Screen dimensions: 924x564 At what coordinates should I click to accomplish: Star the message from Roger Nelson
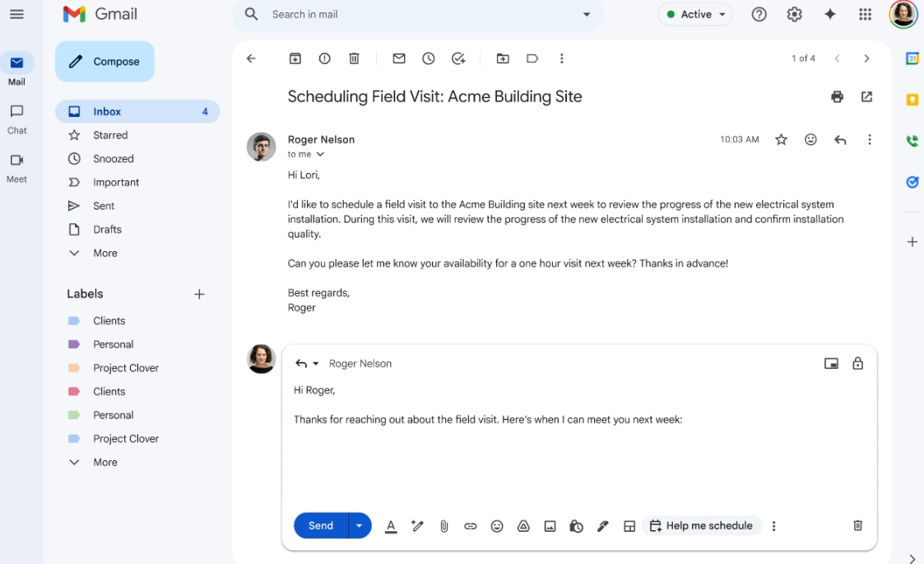pos(781,140)
